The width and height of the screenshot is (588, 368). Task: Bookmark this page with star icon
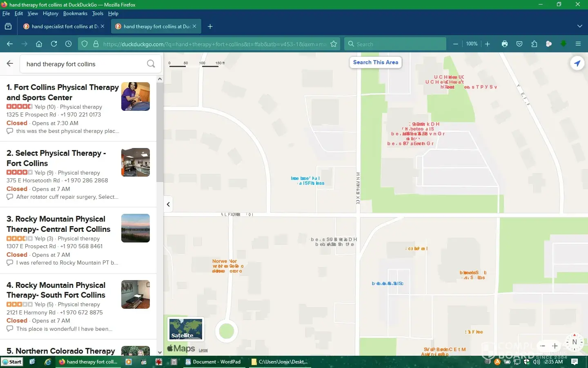334,44
